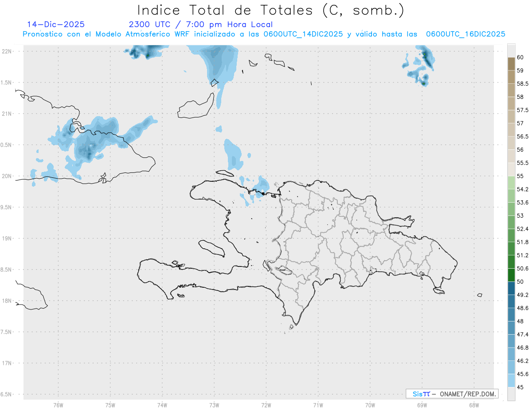Viewport: 532px width, 411px height.
Task: Click the '59' value on the color scale
Action: coord(520,70)
